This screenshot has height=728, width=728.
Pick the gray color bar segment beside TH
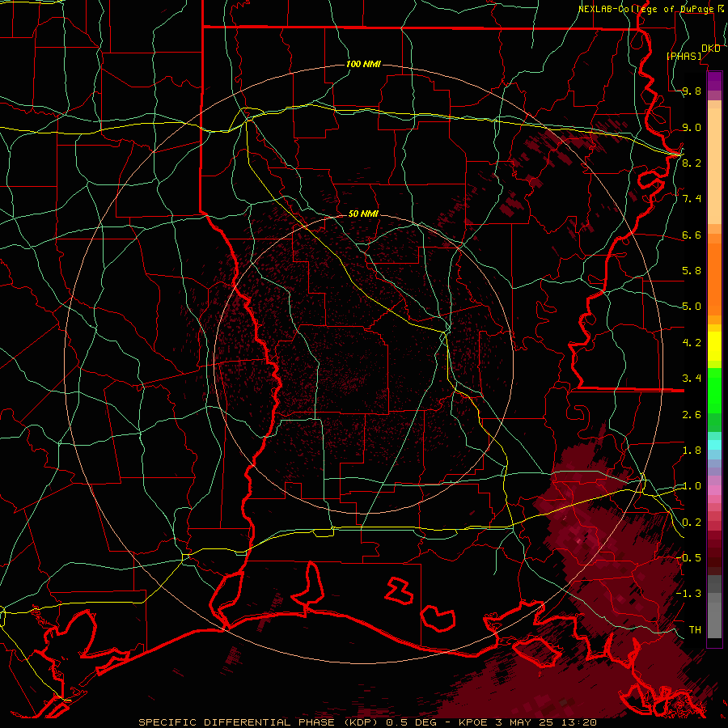point(714,622)
